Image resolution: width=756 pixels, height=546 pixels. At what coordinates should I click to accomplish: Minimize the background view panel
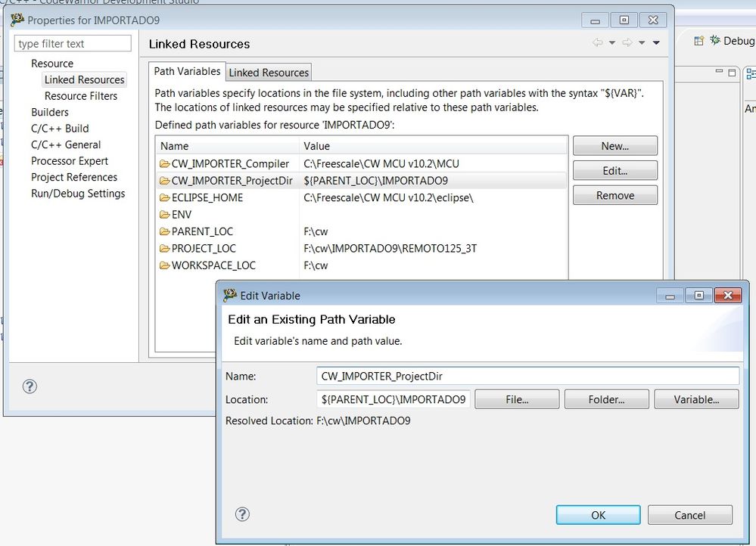[719, 72]
